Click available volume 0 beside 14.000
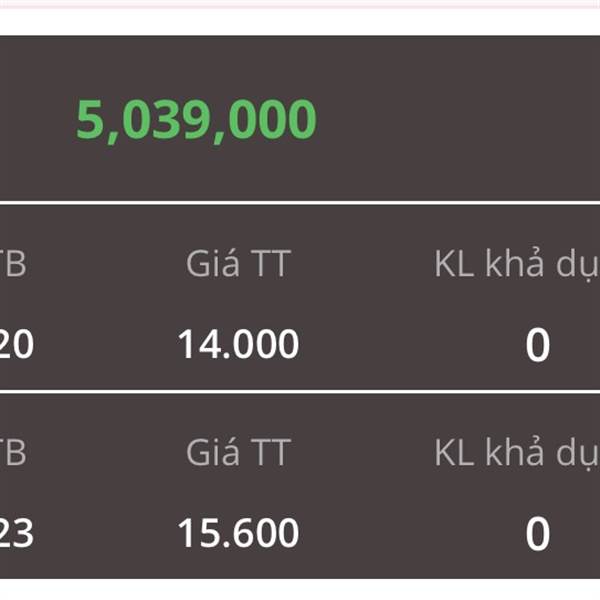Screen dimensions: 600x600 [x=538, y=345]
